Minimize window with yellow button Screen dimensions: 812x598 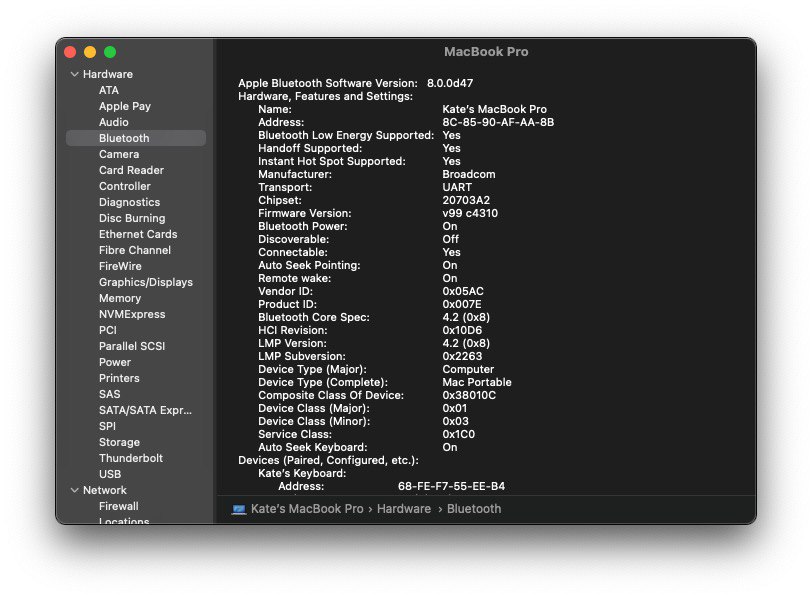point(90,52)
